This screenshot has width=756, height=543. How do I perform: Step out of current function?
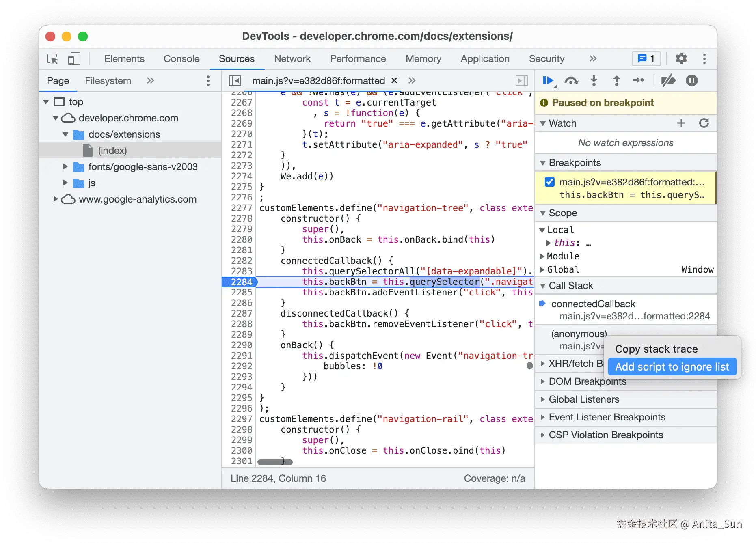point(616,81)
